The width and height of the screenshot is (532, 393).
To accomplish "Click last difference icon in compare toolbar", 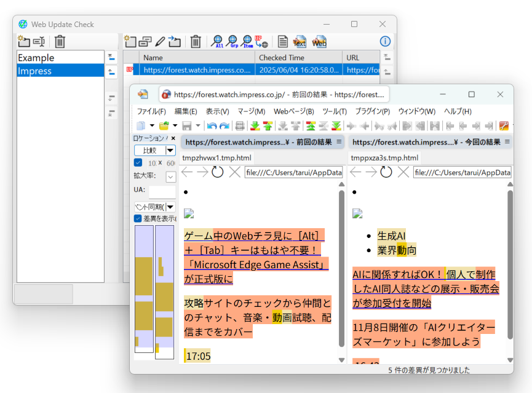I will 336,126.
